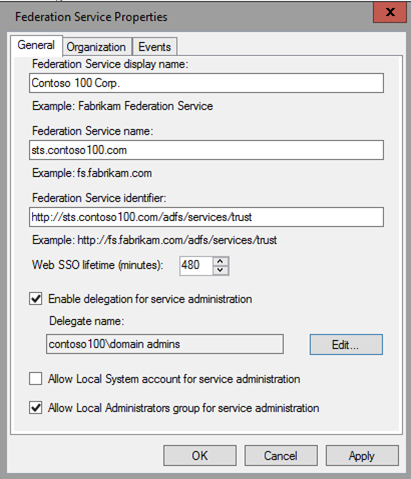This screenshot has height=479, width=411.
Task: Click the Apply button
Action: point(362,455)
